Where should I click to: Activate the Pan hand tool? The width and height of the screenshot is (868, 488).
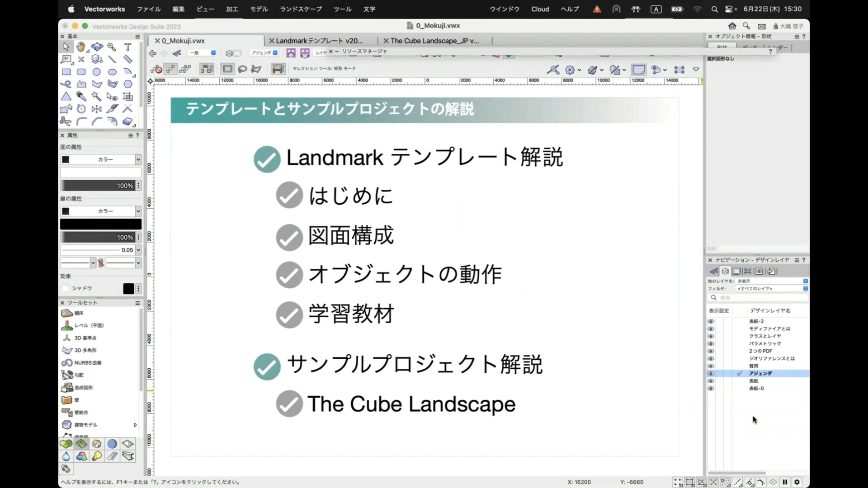pos(81,47)
